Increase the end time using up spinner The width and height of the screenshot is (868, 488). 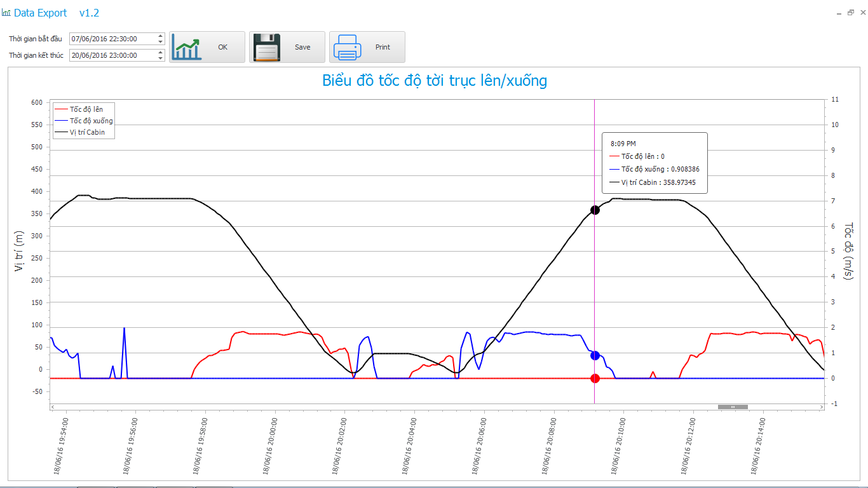(160, 52)
